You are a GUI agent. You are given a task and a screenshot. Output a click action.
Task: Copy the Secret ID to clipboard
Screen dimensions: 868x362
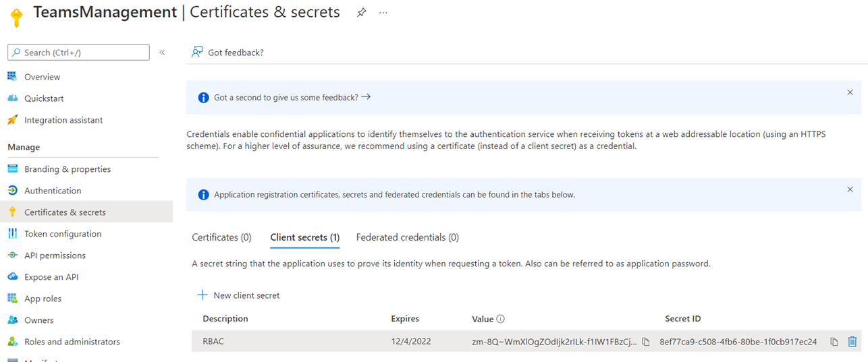tap(834, 342)
